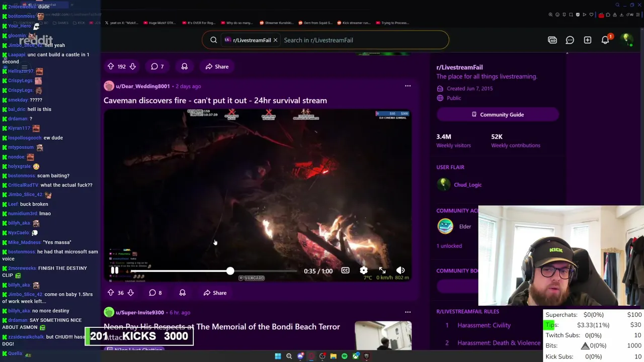This screenshot has width=644, height=362.
Task: Open Epic Games launcher from the taskbar
Action: click(x=367, y=356)
